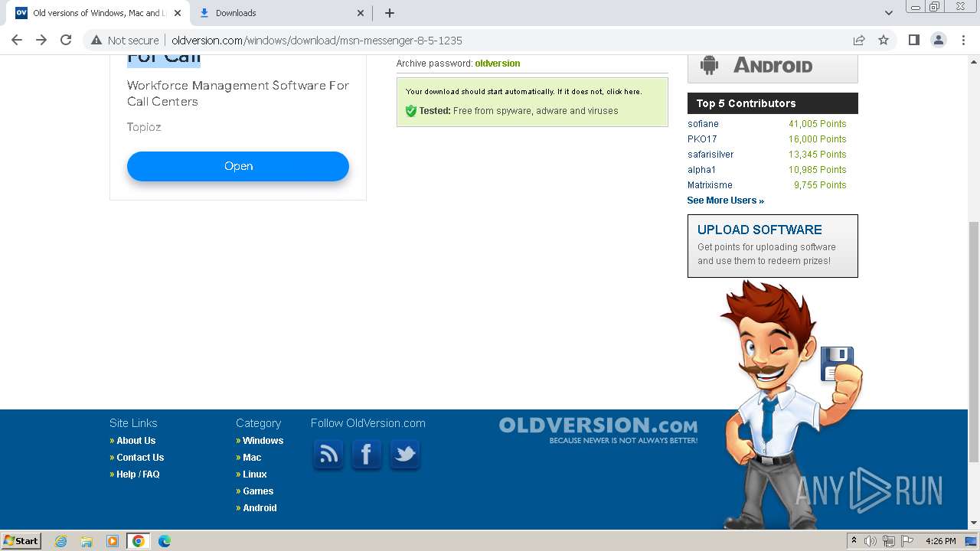
Task: Click the browser back arrow
Action: click(x=17, y=40)
